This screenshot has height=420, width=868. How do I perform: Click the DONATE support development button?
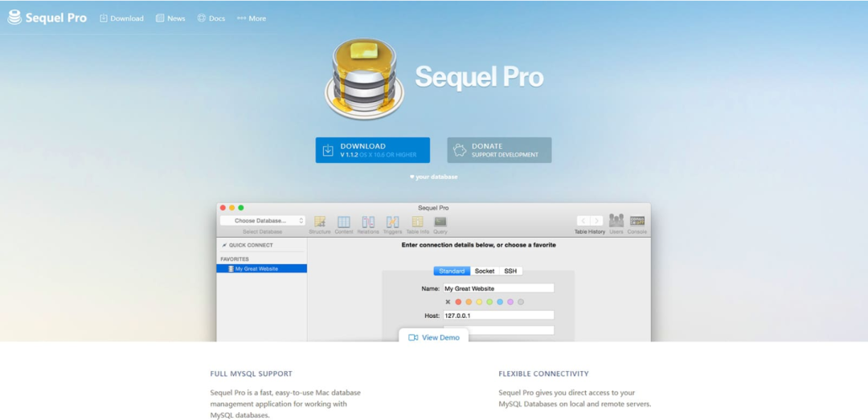pos(499,150)
